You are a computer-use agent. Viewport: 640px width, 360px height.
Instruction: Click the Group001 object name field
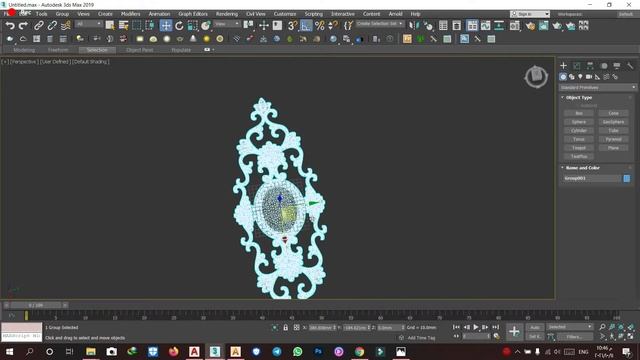coord(592,178)
